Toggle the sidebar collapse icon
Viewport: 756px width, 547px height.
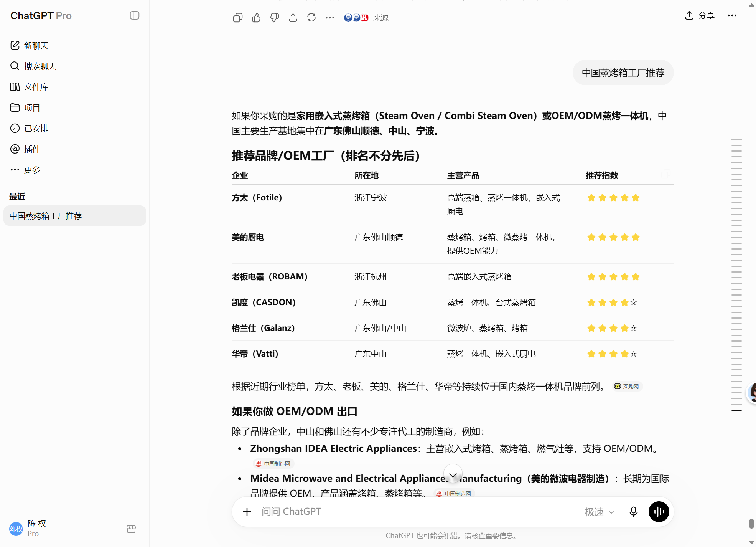click(x=134, y=15)
